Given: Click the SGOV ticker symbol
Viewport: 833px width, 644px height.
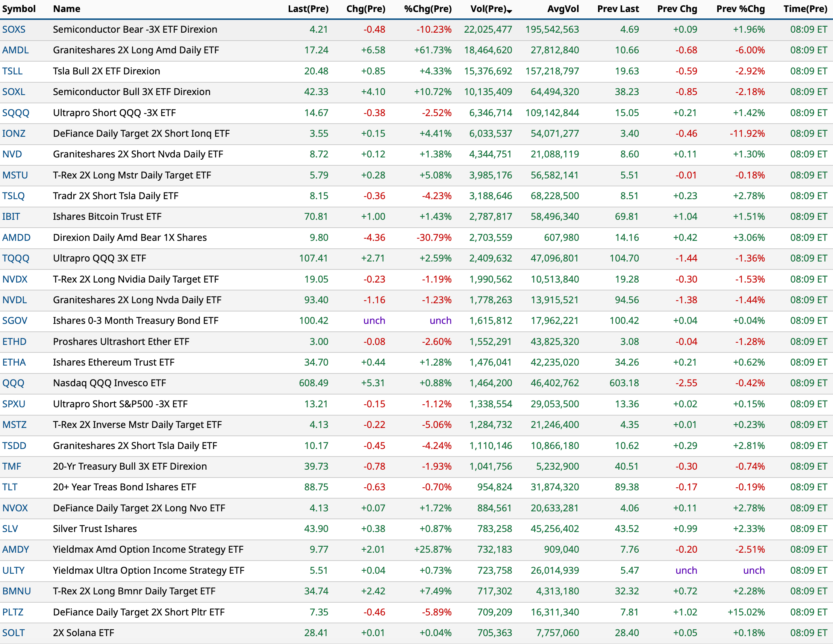Looking at the screenshot, I should pyautogui.click(x=15, y=320).
